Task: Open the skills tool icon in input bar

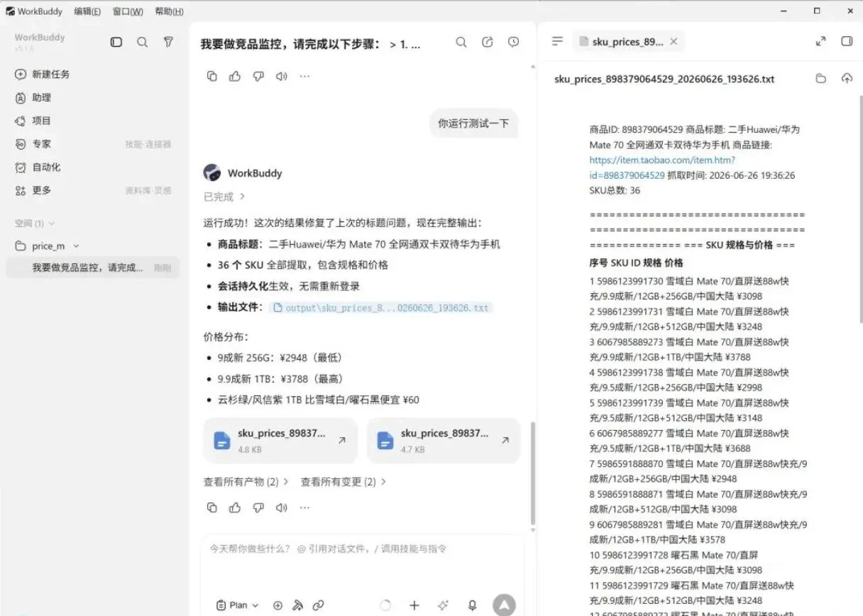Action: point(298,605)
